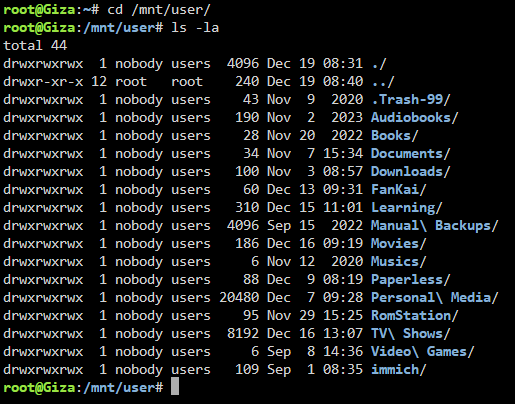Click the time '09:31' on FanKai row
515x404 pixels.
click(x=343, y=190)
